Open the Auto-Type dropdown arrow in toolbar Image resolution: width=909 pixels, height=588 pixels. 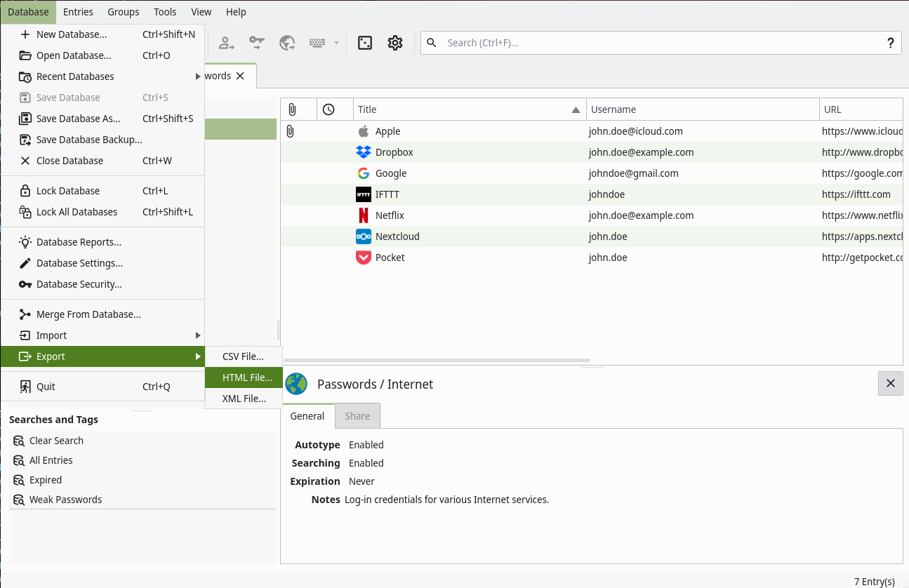(336, 43)
